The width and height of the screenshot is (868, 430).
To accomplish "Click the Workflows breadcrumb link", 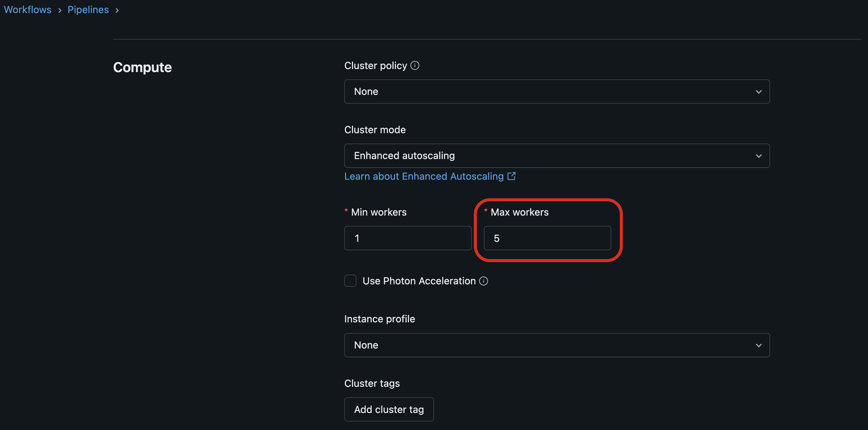I will click(x=26, y=9).
